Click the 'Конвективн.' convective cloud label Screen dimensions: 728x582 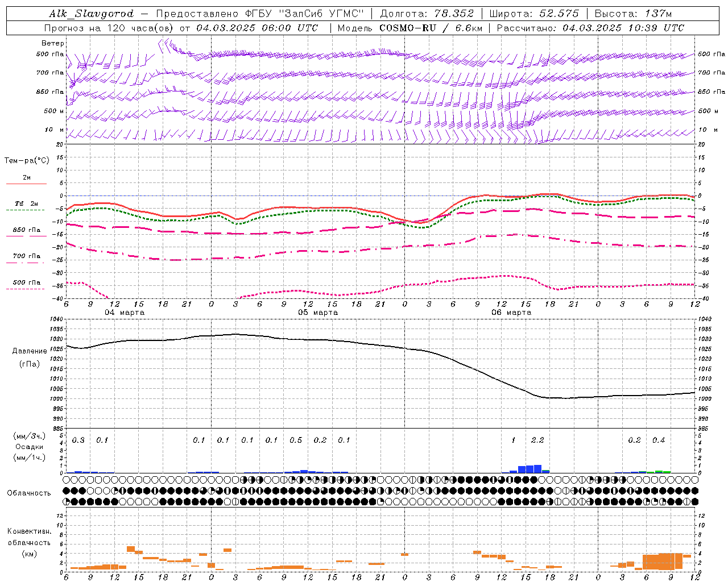[29, 531]
